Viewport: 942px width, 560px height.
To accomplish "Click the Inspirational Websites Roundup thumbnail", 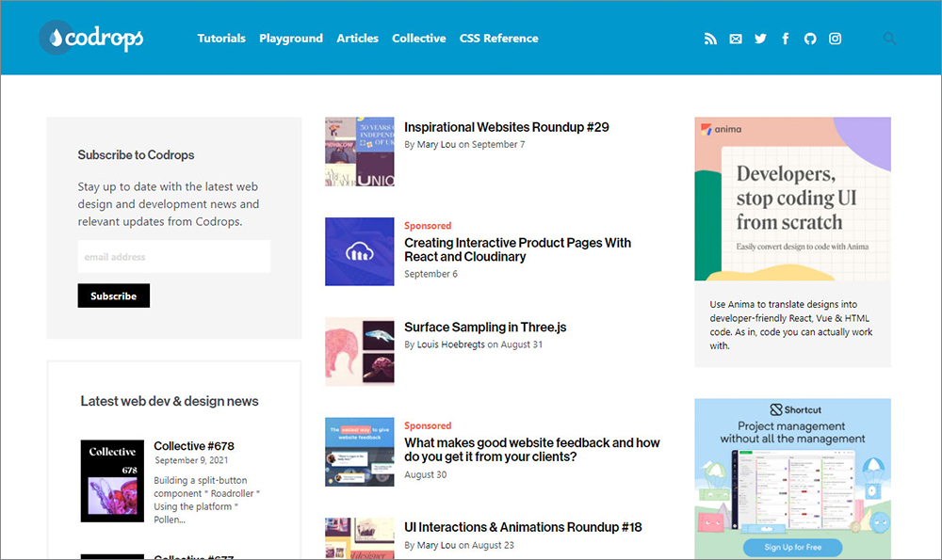I will point(359,152).
